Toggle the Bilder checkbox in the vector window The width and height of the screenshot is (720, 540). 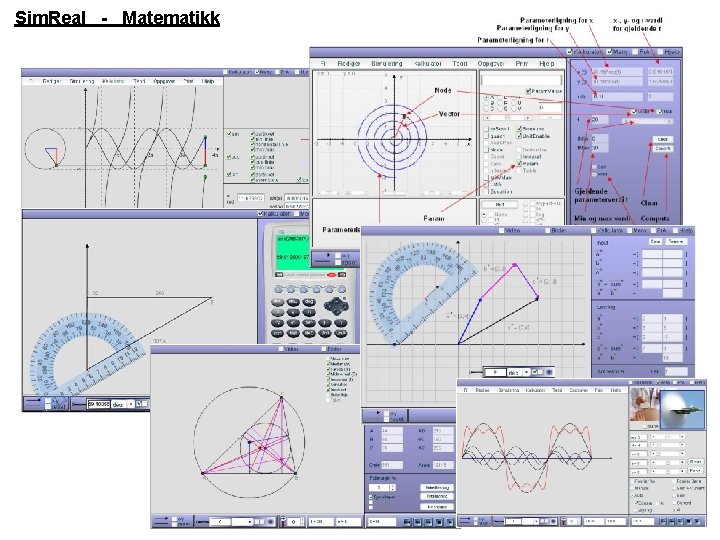(547, 231)
